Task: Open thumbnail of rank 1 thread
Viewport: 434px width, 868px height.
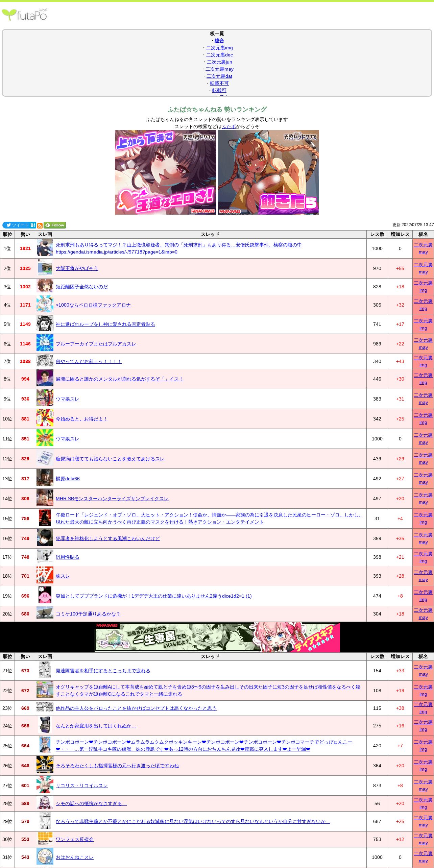Action: (45, 248)
